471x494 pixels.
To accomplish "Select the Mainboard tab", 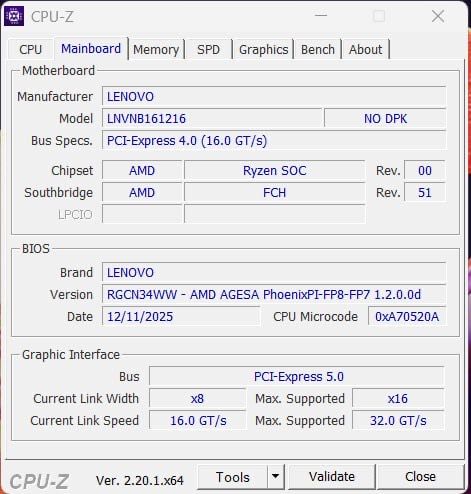I will pos(91,49).
